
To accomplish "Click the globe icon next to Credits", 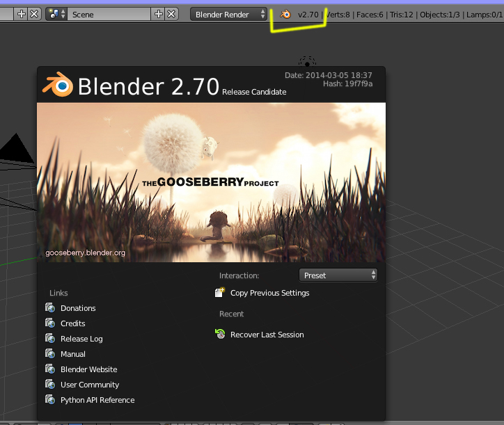I will point(50,323).
